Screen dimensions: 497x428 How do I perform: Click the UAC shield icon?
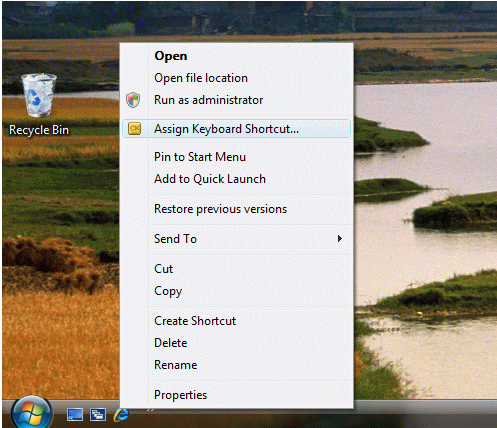(x=133, y=100)
